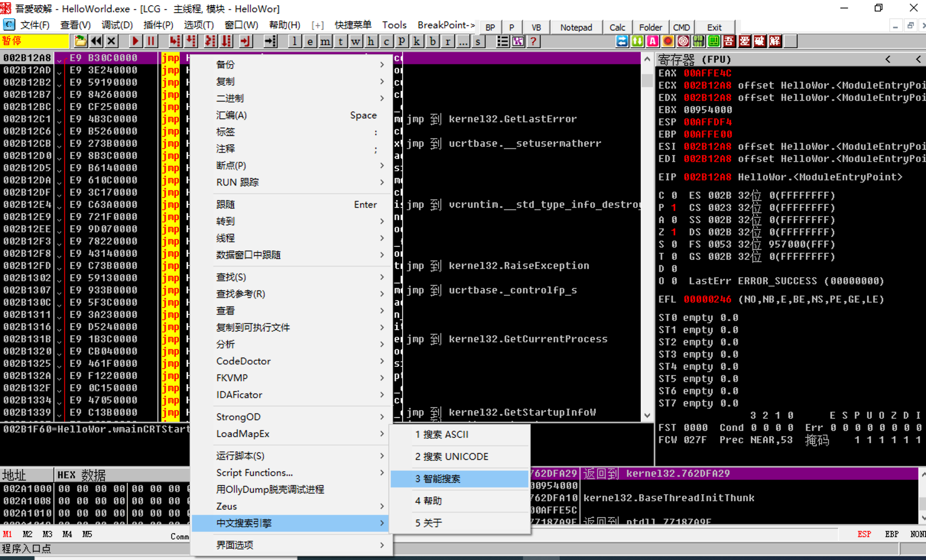Open Handles window via h button
The image size is (926, 560).
coord(371,41)
